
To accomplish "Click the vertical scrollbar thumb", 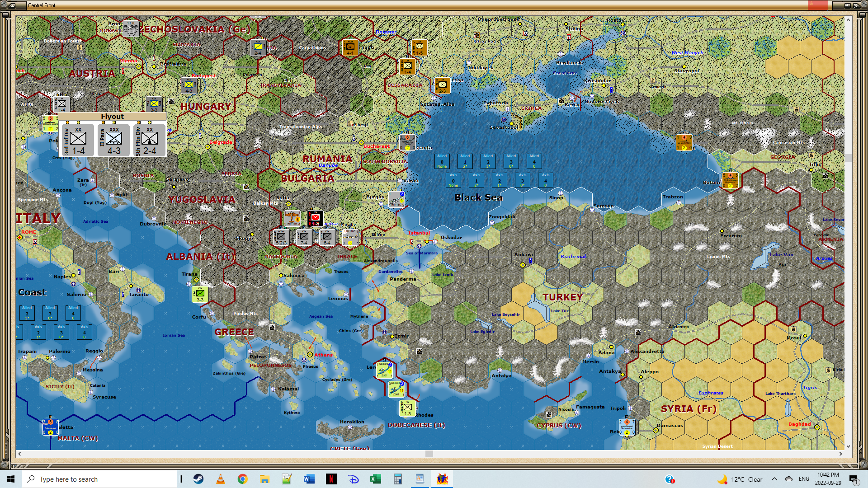I will tap(848, 158).
